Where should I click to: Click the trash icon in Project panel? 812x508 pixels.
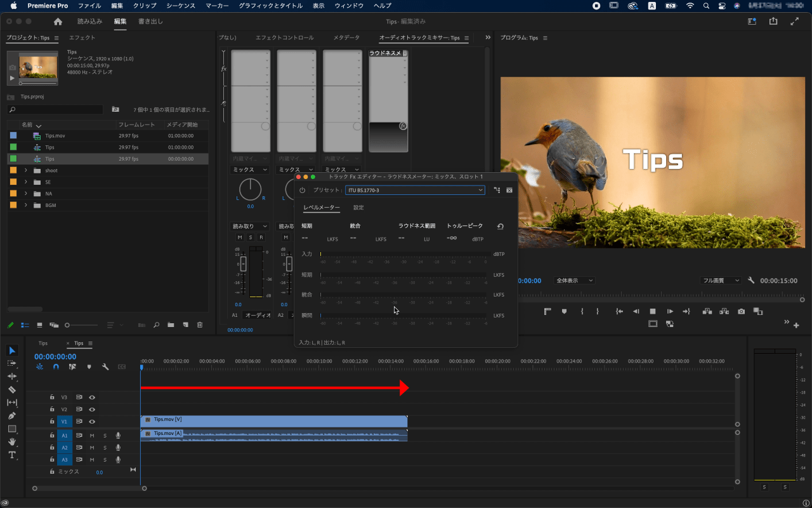tap(200, 324)
